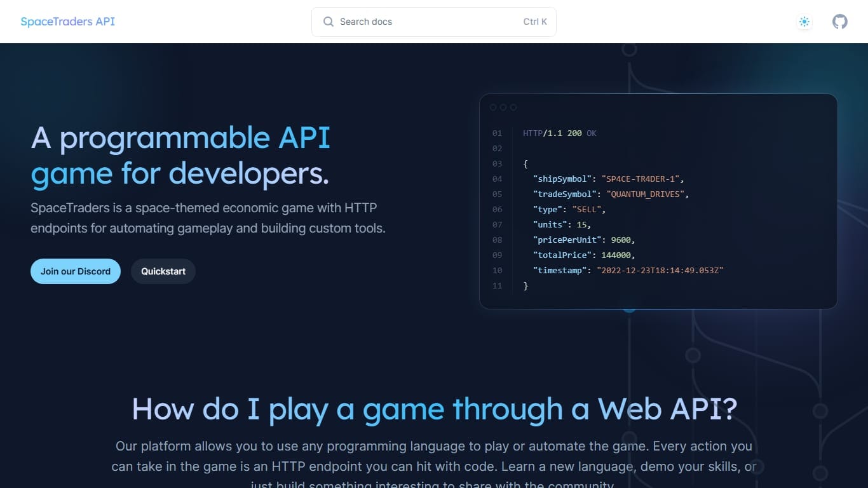The height and width of the screenshot is (488, 868).
Task: Click line number 11 in code panel
Action: click(x=497, y=286)
